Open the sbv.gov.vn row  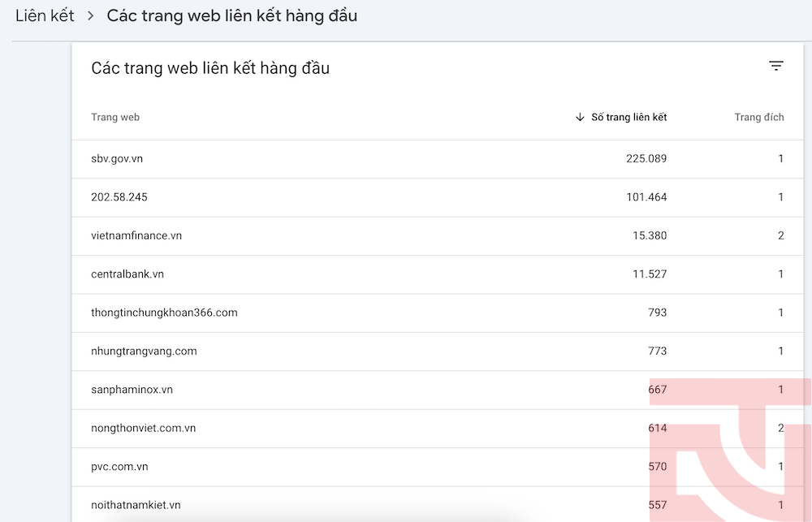[x=438, y=159]
